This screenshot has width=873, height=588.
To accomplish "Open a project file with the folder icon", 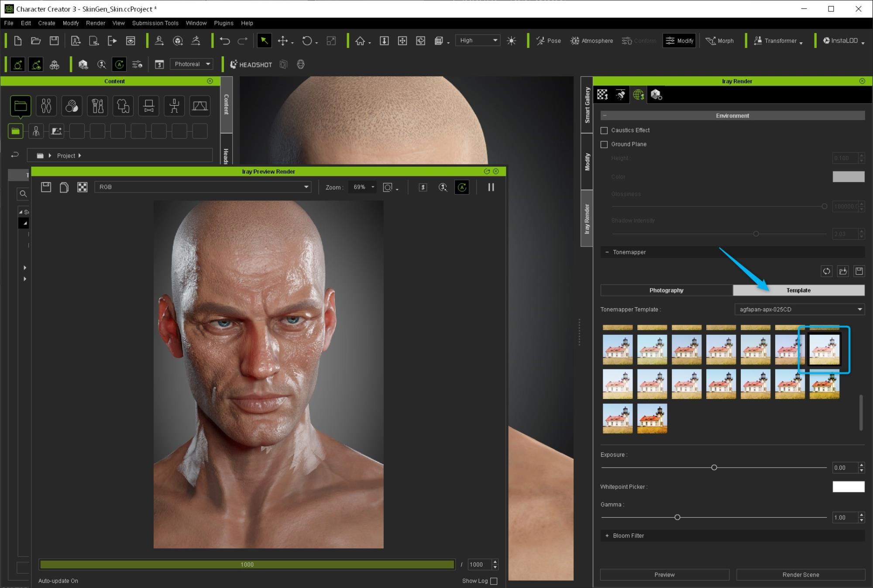I will 36,41.
